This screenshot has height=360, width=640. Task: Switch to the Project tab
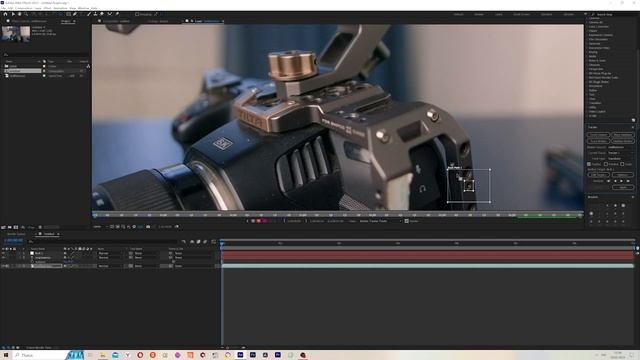(x=66, y=21)
